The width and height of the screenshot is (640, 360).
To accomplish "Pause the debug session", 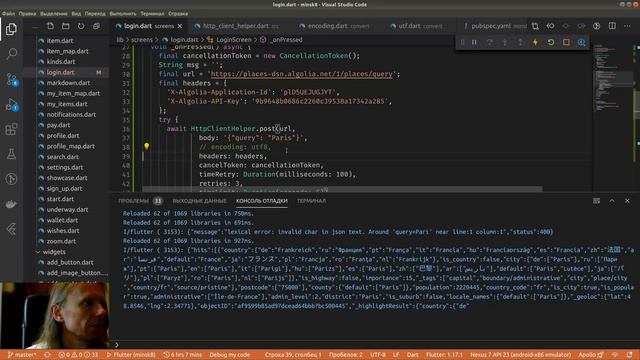I will pos(474,42).
